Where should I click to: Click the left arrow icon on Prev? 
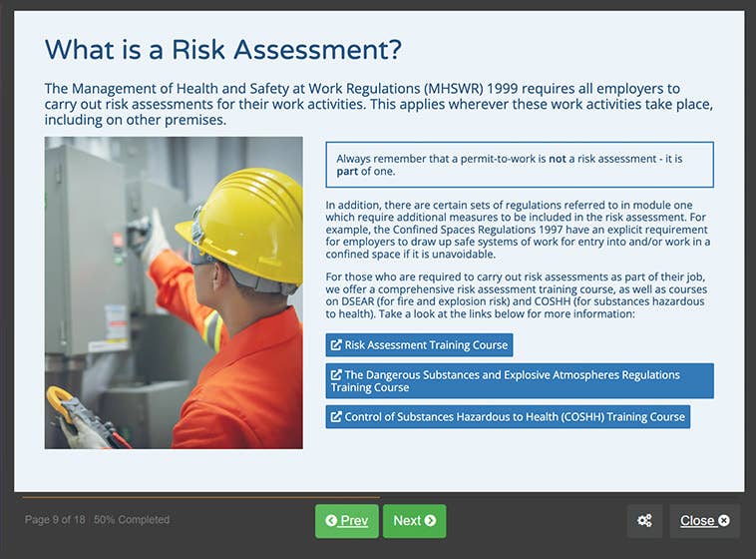click(331, 521)
